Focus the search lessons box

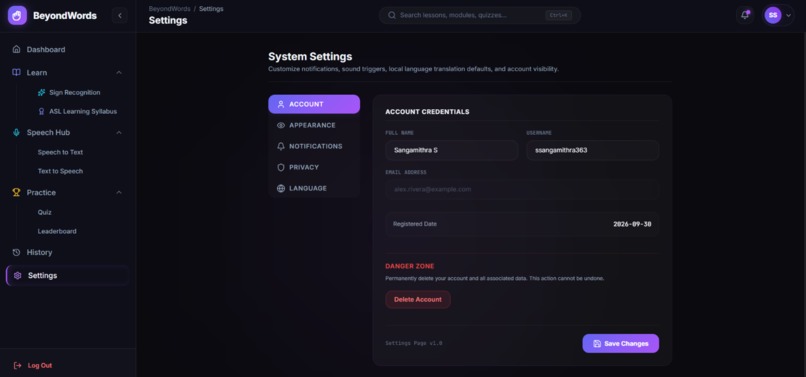(x=480, y=15)
